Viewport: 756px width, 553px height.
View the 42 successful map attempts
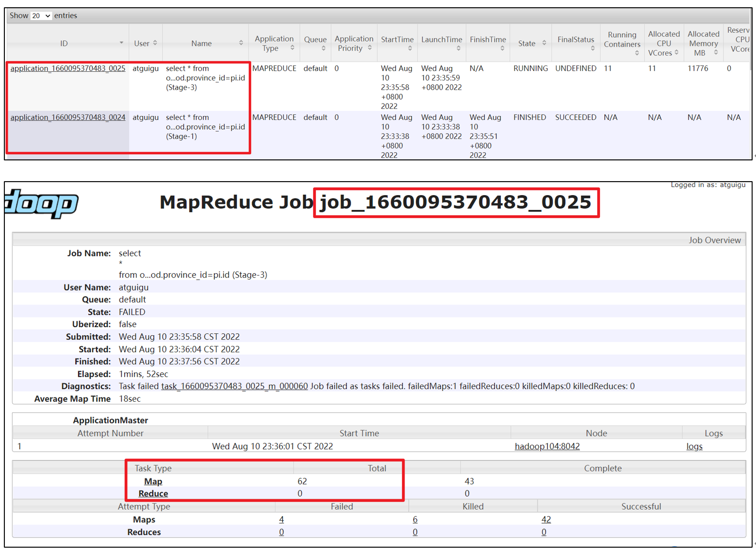pos(546,520)
